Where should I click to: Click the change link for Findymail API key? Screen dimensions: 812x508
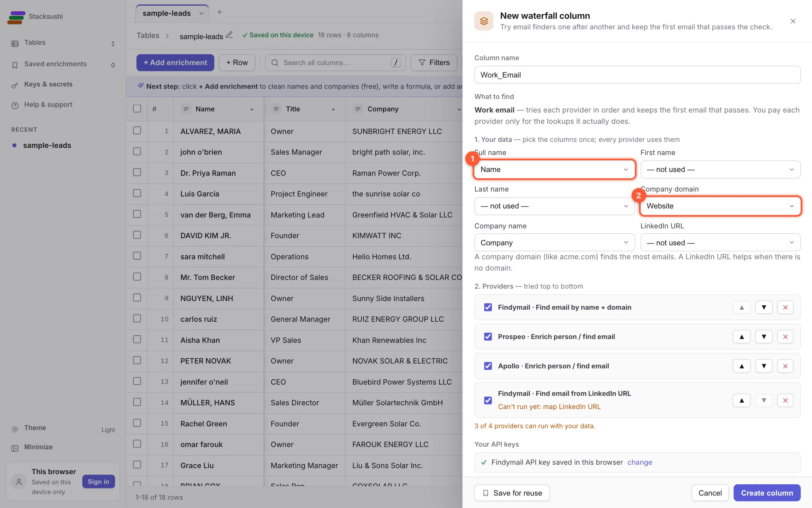click(x=639, y=462)
